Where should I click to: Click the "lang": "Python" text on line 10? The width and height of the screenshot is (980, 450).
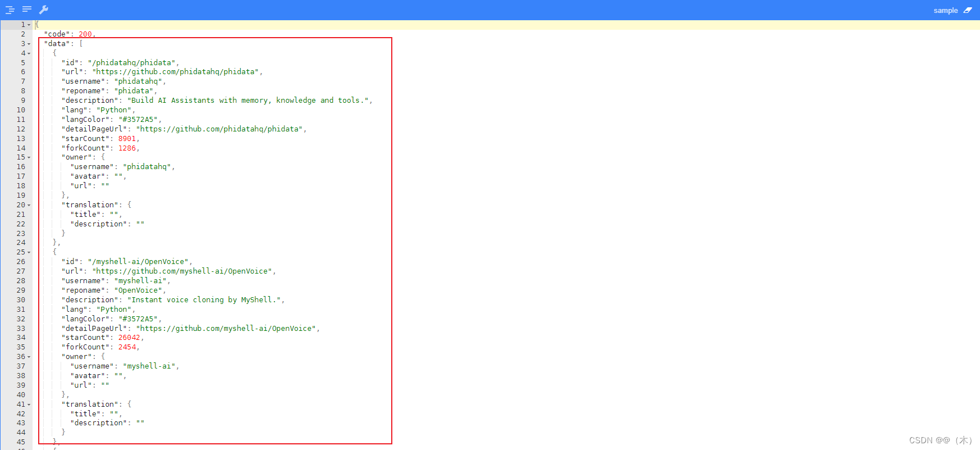(x=97, y=110)
